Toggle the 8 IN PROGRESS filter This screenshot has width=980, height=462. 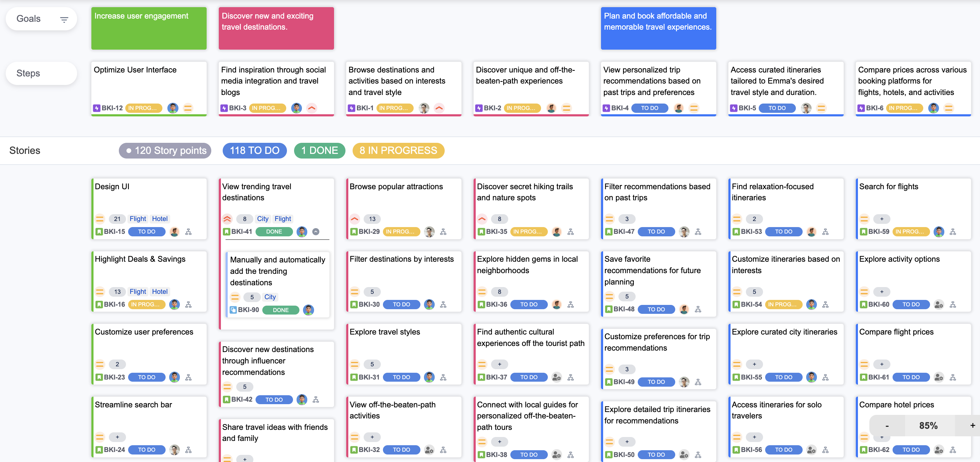pos(398,150)
